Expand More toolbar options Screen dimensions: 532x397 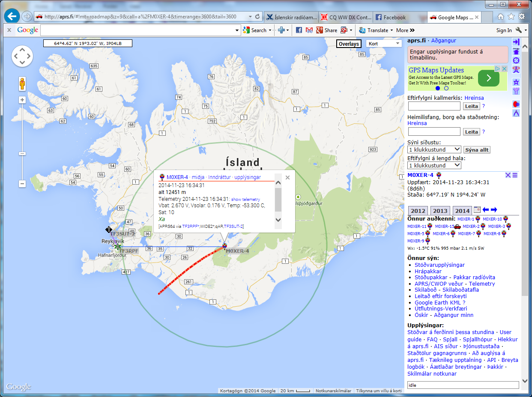[x=405, y=30]
